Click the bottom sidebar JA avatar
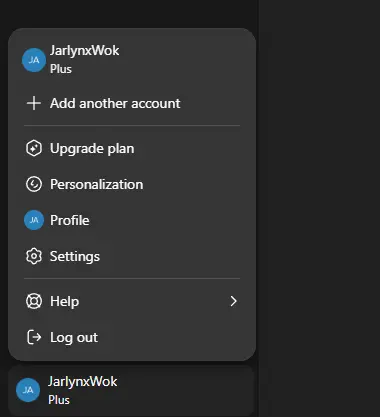380x417 pixels. (x=28, y=390)
